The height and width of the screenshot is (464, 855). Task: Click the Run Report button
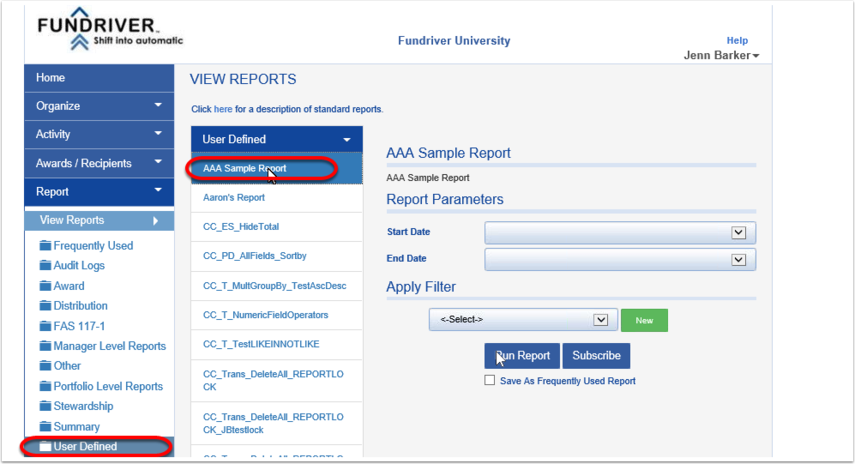point(522,355)
